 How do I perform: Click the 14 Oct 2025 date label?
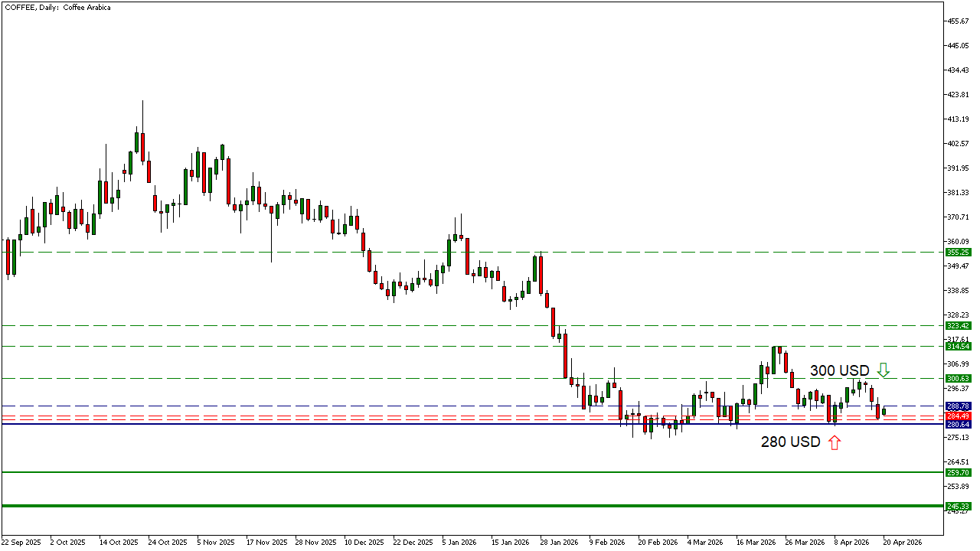click(x=117, y=542)
